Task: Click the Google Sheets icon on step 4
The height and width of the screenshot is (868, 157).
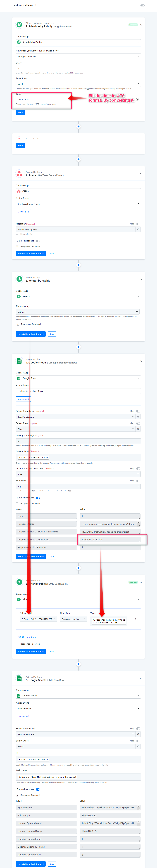Action: [19, 361]
